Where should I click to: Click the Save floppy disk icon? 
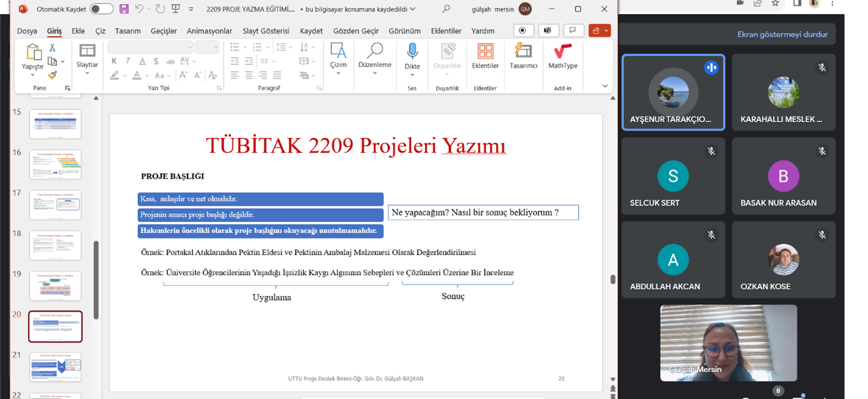point(124,9)
